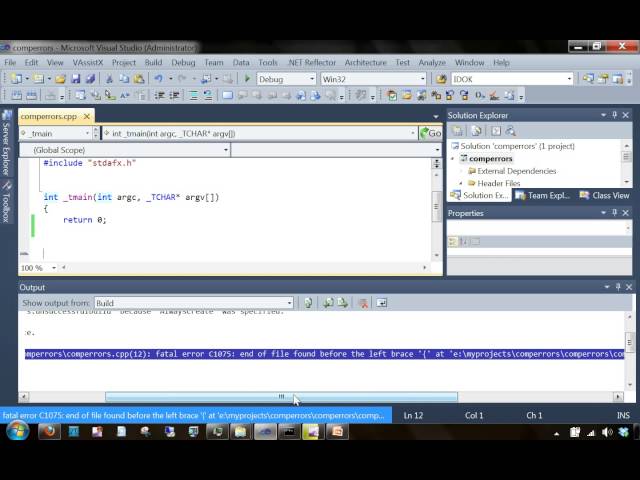Open Debug configuration dropdown

[x=312, y=79]
